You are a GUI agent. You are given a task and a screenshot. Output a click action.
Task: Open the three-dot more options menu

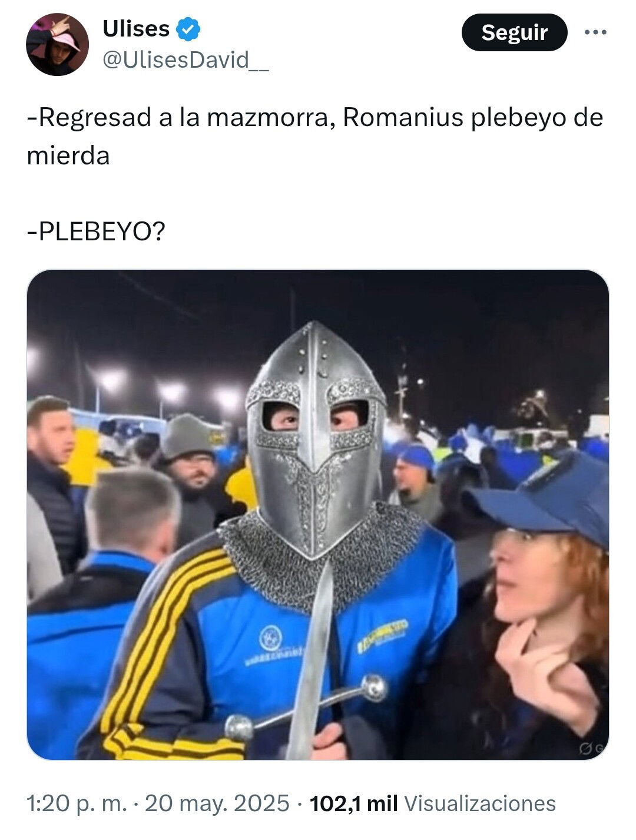click(595, 32)
